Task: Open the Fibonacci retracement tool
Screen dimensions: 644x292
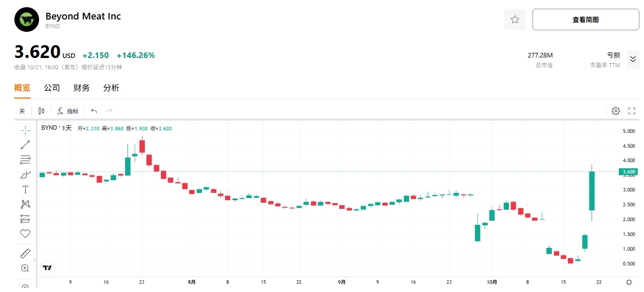Action: 25,160
